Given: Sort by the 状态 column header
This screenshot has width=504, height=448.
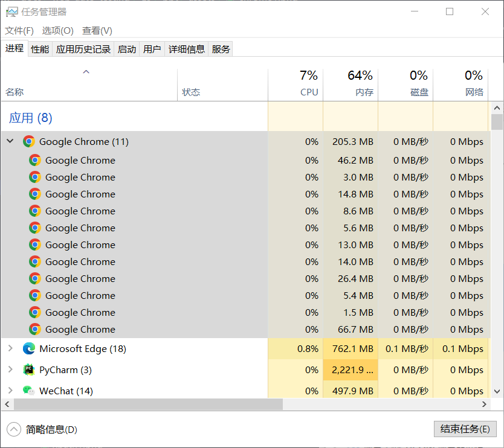Looking at the screenshot, I should click(x=223, y=85).
